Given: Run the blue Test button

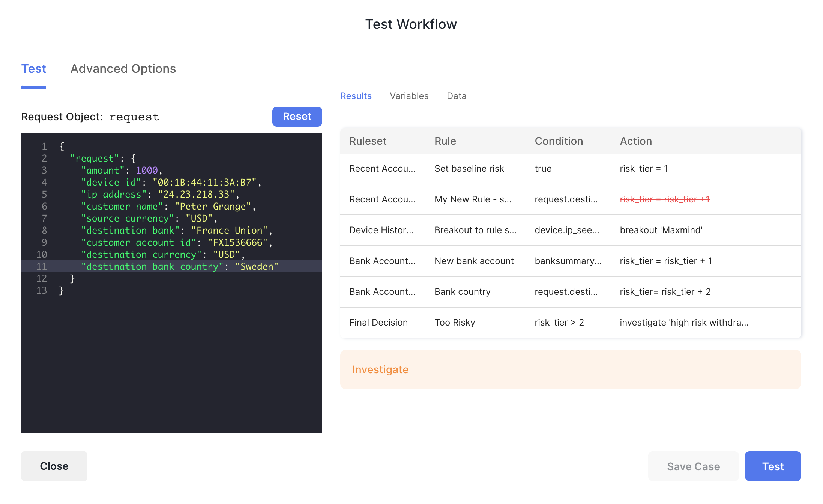Looking at the screenshot, I should 772,466.
